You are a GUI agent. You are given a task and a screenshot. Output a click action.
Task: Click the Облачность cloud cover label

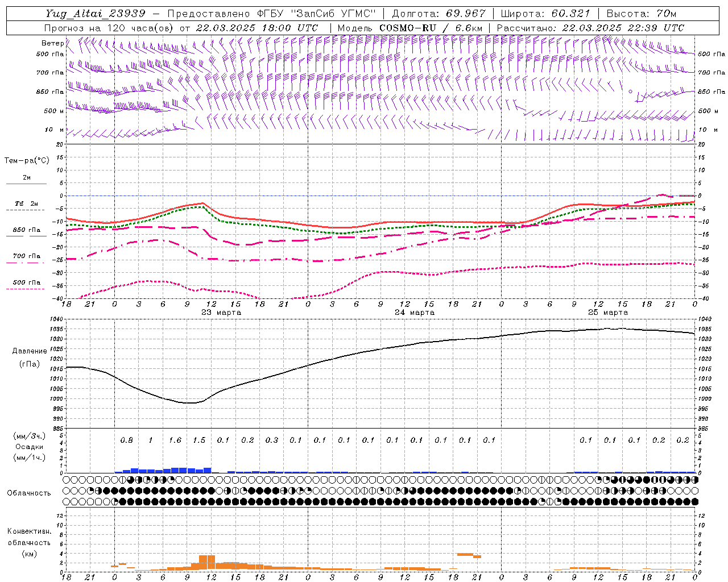pyautogui.click(x=29, y=493)
